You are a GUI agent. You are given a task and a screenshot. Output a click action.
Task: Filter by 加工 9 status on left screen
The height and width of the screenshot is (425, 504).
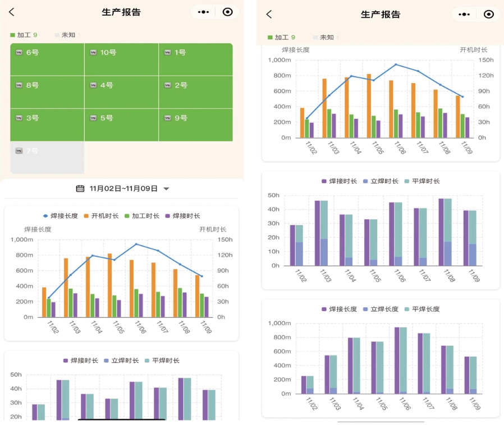pyautogui.click(x=24, y=35)
